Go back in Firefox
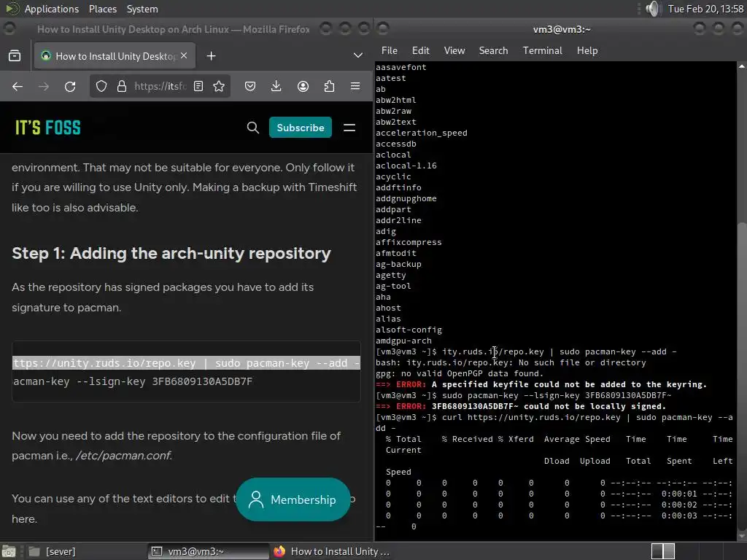 pyautogui.click(x=18, y=86)
